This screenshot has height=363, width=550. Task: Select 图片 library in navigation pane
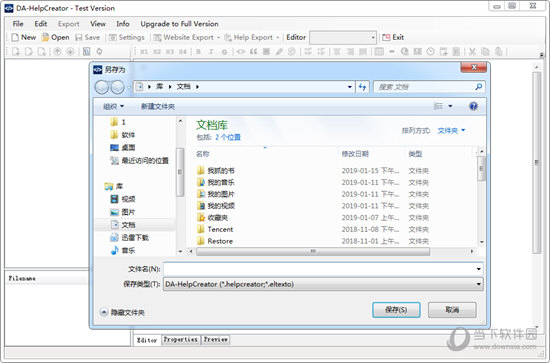pos(123,212)
